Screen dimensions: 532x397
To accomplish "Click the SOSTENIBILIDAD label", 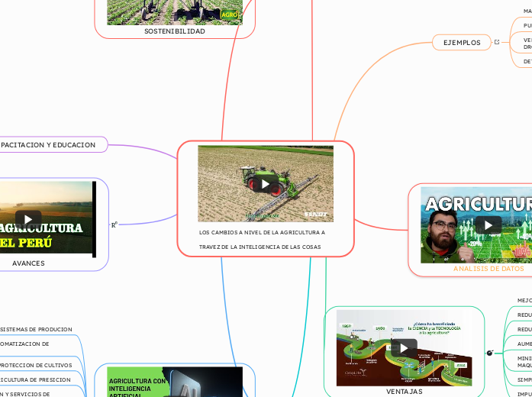I will [x=175, y=31].
